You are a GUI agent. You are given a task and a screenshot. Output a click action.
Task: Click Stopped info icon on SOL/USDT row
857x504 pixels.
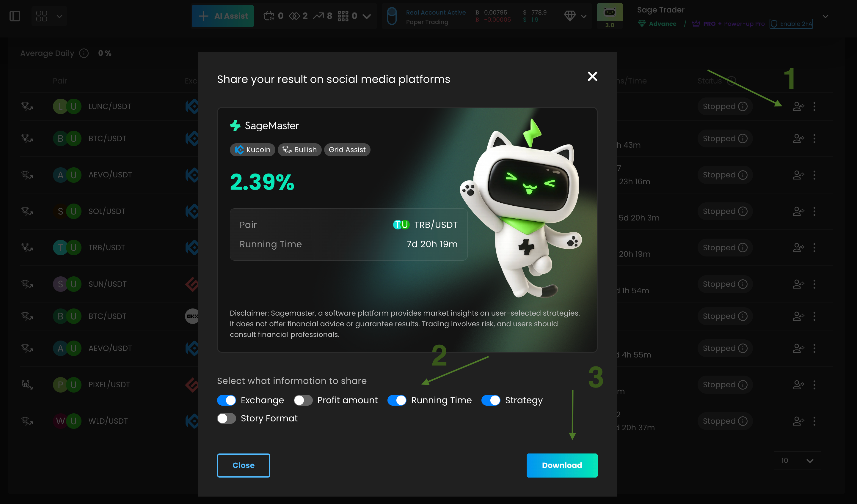tap(743, 211)
